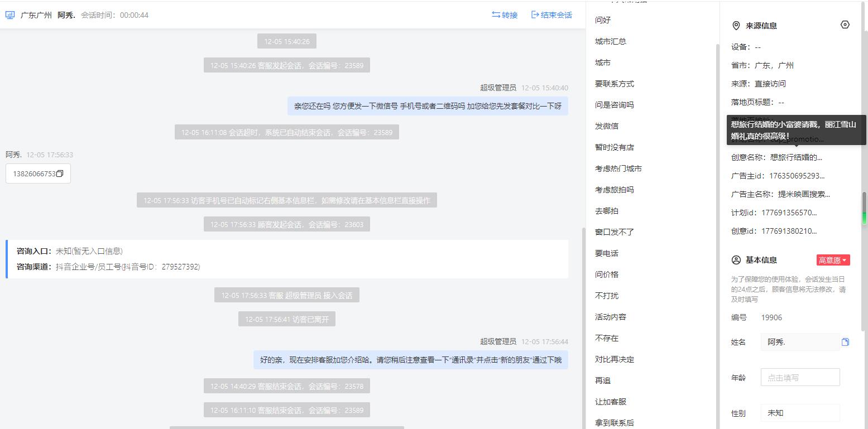Image resolution: width=868 pixels, height=429 pixels.
Task: Open the 性别 field showing 未知
Action: coord(800,413)
